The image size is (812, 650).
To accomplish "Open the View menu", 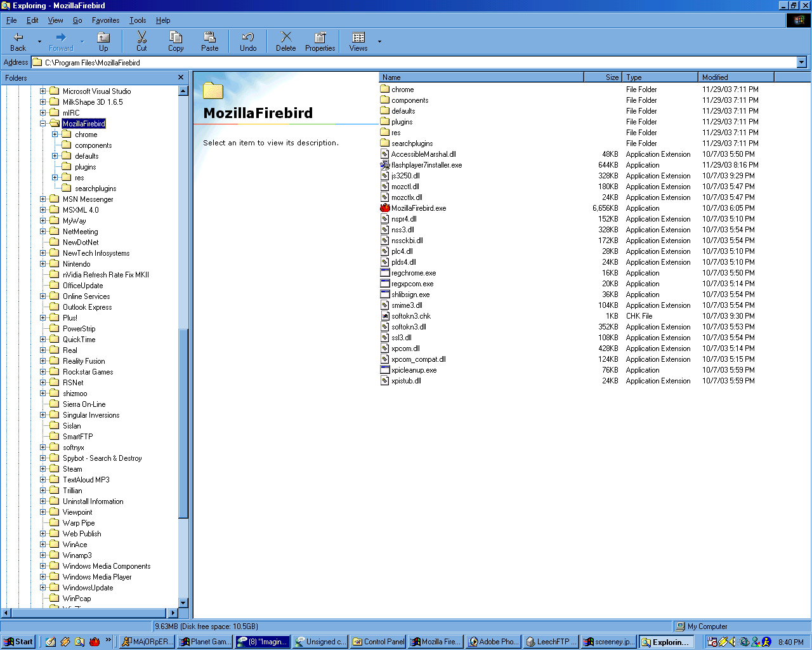I will tap(56, 20).
